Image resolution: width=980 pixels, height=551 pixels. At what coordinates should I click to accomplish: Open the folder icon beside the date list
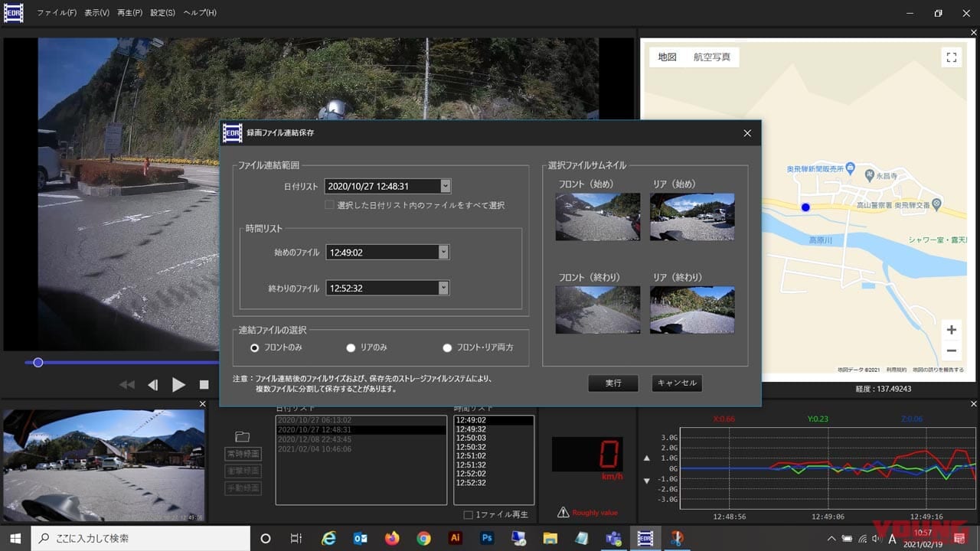[x=243, y=437]
